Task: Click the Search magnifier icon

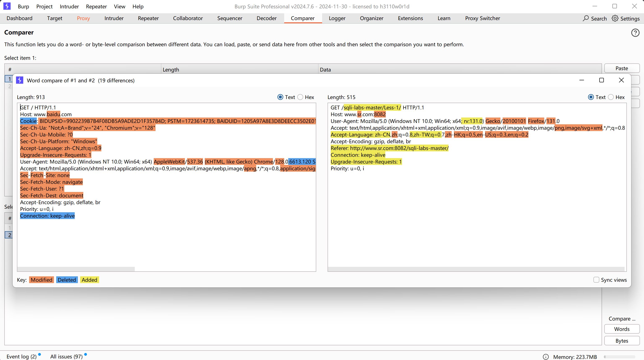Action: pyautogui.click(x=586, y=18)
